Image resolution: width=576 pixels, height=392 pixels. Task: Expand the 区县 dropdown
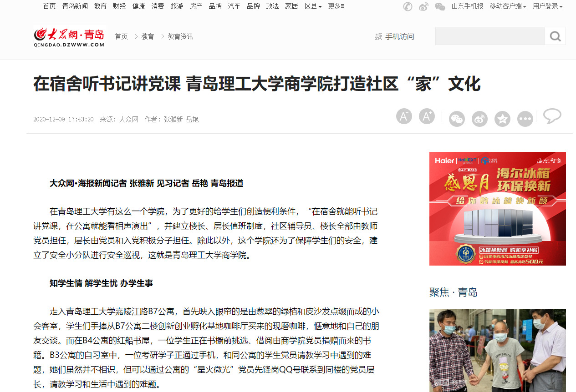313,6
